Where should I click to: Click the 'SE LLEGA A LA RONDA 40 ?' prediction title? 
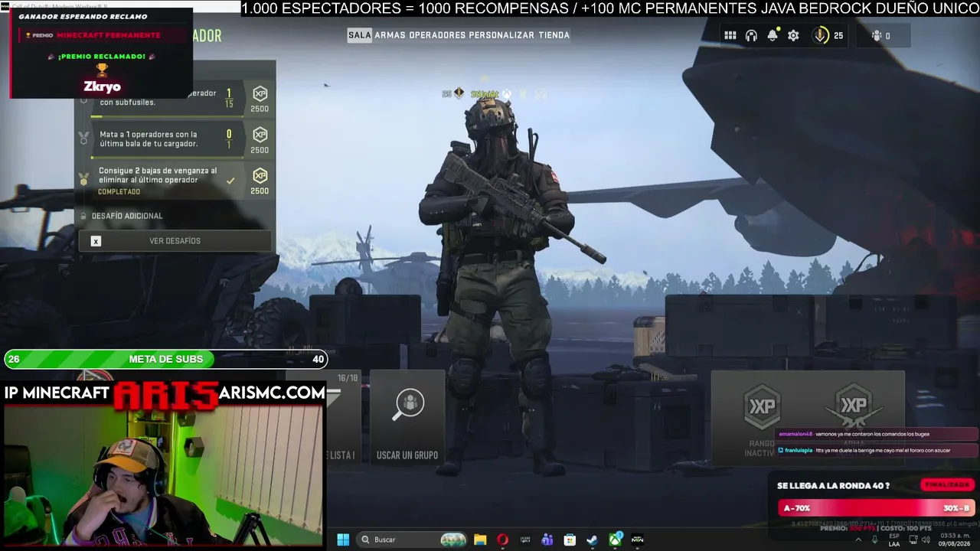tap(833, 486)
